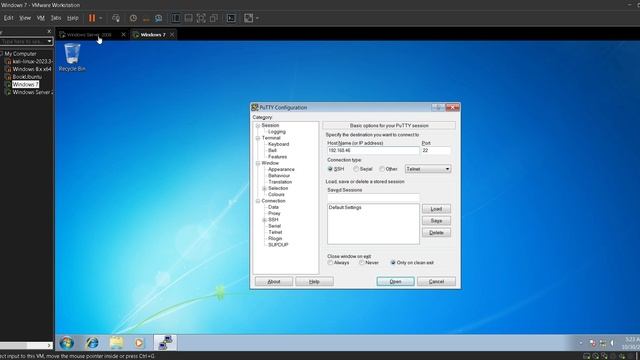This screenshot has height=360, width=640.
Task: Open the Windows 7 Start button
Action: 67,343
